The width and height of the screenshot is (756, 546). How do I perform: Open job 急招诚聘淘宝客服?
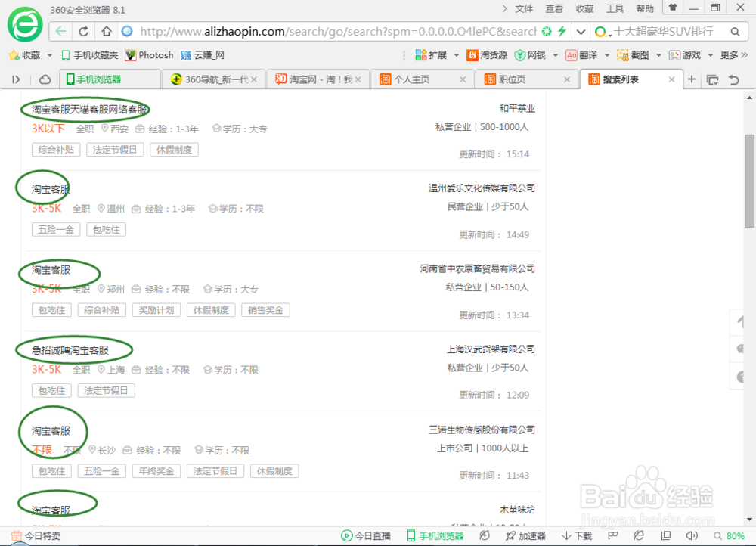pos(70,350)
